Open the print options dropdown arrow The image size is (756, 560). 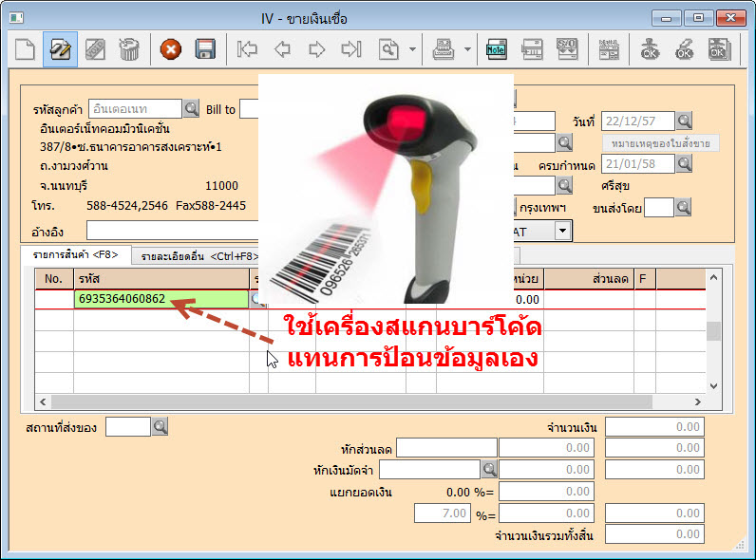tap(467, 49)
